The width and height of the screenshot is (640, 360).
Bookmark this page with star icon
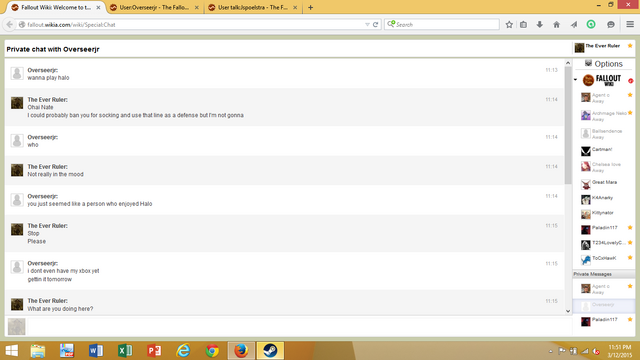[509, 24]
